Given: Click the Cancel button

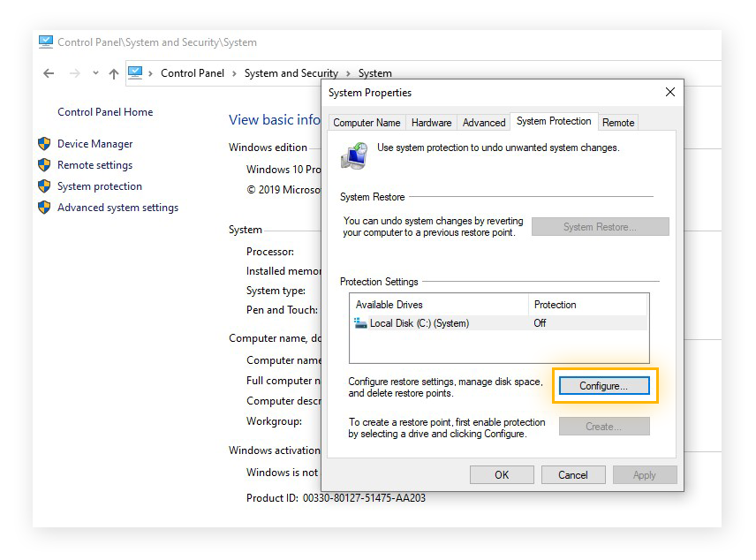Looking at the screenshot, I should (x=573, y=474).
